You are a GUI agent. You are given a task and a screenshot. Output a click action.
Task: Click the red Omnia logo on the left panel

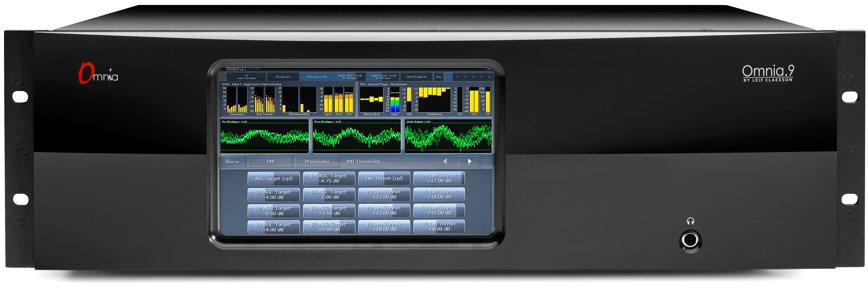click(x=98, y=73)
